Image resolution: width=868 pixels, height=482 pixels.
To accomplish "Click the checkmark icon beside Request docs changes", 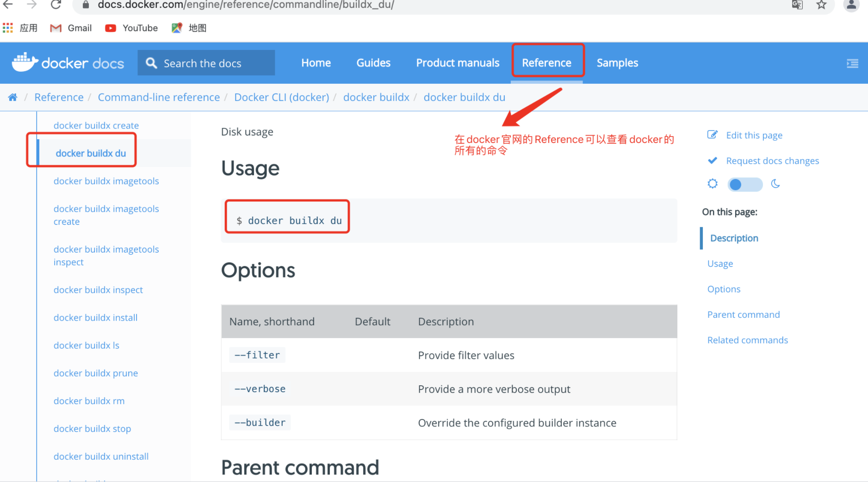I will tap(713, 161).
